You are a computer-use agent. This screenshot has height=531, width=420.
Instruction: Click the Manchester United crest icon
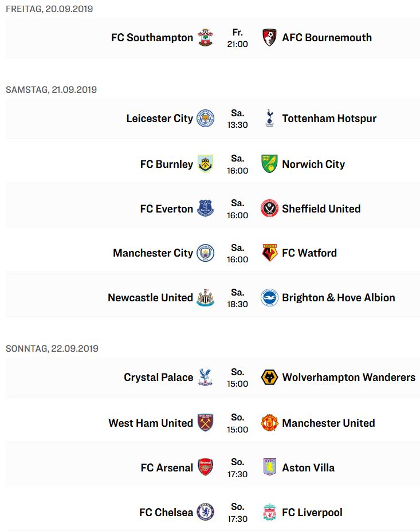tap(270, 423)
